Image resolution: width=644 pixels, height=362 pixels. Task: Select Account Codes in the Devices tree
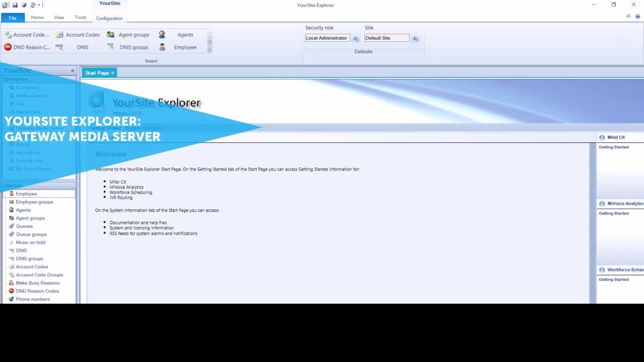[32, 266]
